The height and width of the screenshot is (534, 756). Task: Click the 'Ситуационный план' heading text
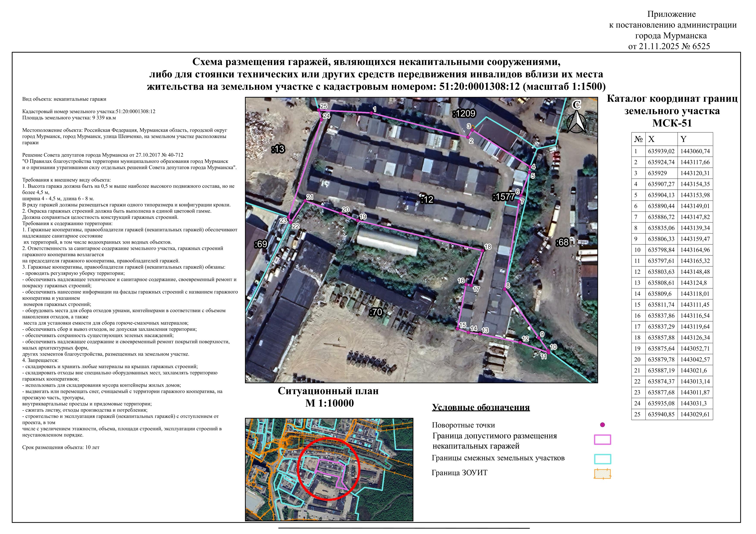coord(328,391)
